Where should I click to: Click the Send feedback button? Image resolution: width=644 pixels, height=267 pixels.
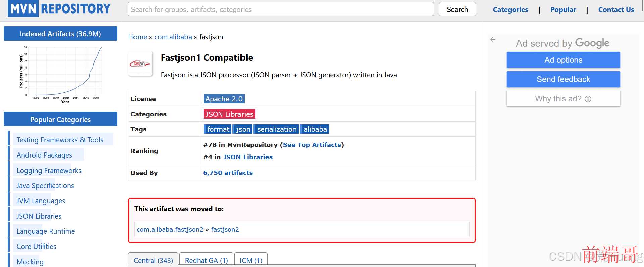tap(563, 79)
